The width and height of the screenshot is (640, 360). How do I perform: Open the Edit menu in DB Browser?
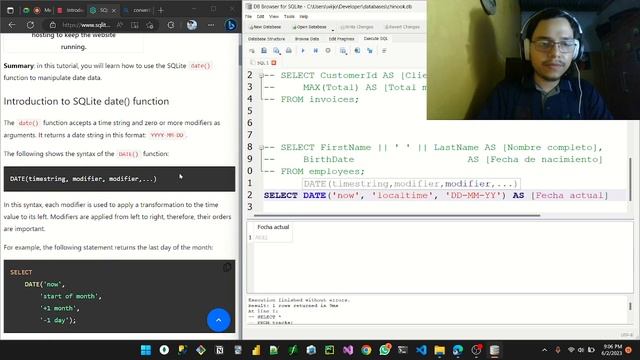[260, 16]
